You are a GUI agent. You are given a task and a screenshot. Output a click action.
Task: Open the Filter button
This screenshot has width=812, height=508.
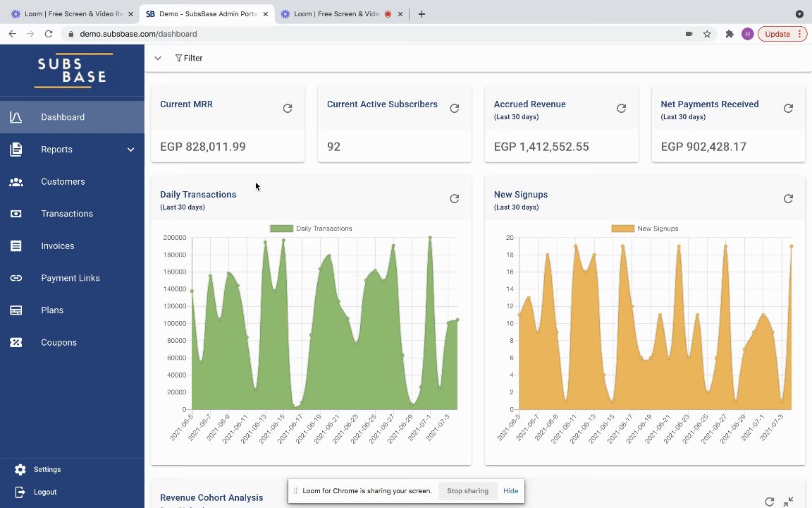[188, 58]
